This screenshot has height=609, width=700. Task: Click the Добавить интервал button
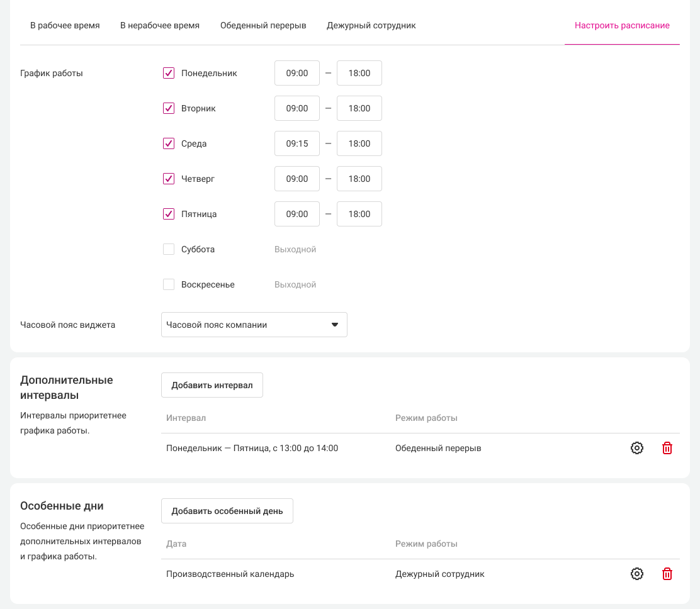[212, 385]
